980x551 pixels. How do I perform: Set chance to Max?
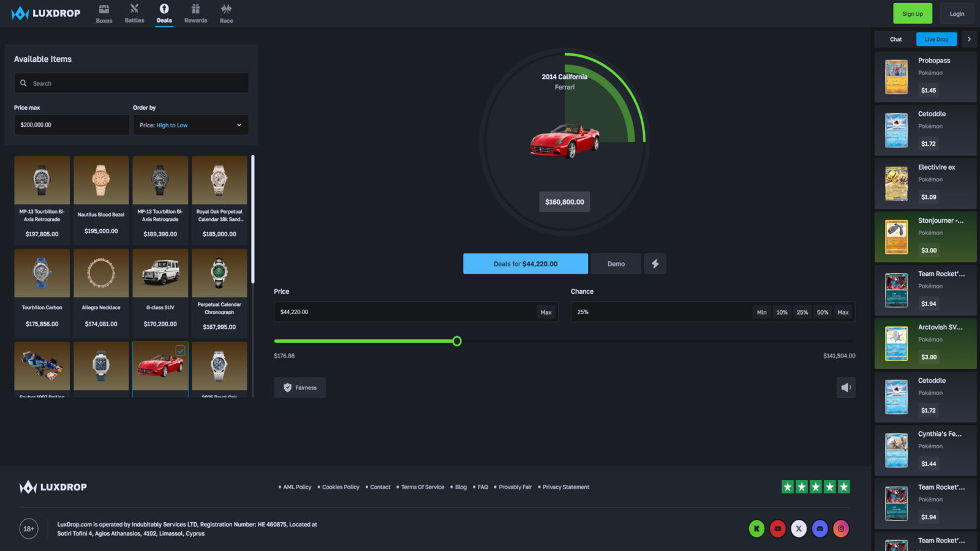tap(843, 312)
